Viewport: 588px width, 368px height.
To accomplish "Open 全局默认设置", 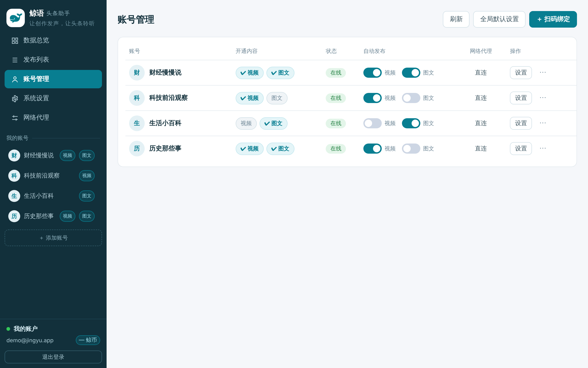I will coord(499,19).
